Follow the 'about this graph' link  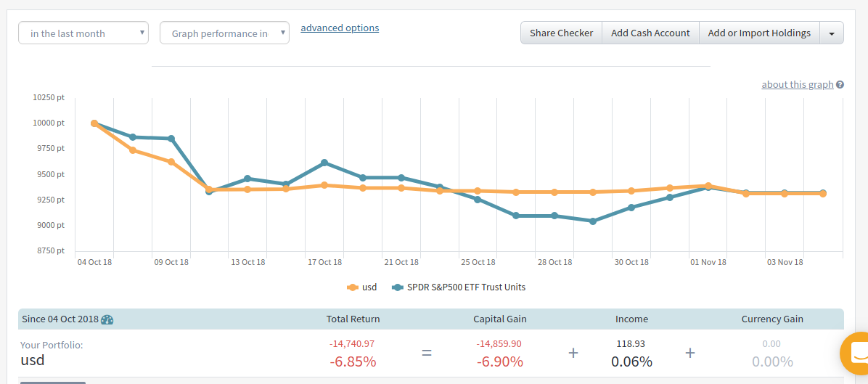pyautogui.click(x=797, y=85)
